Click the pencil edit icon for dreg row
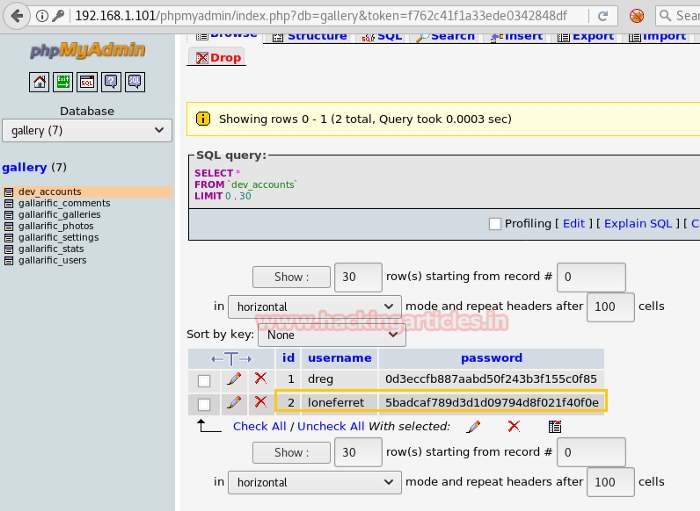This screenshot has height=511, width=700. [x=233, y=379]
